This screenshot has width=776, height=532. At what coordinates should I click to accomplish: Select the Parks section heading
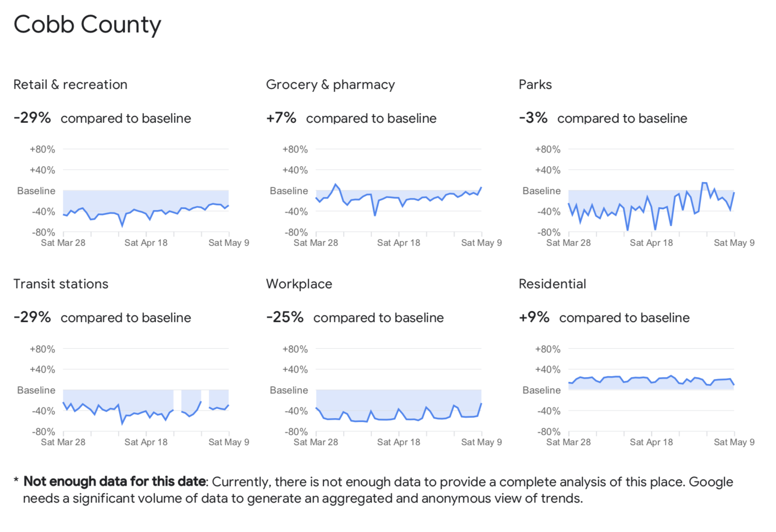535,84
